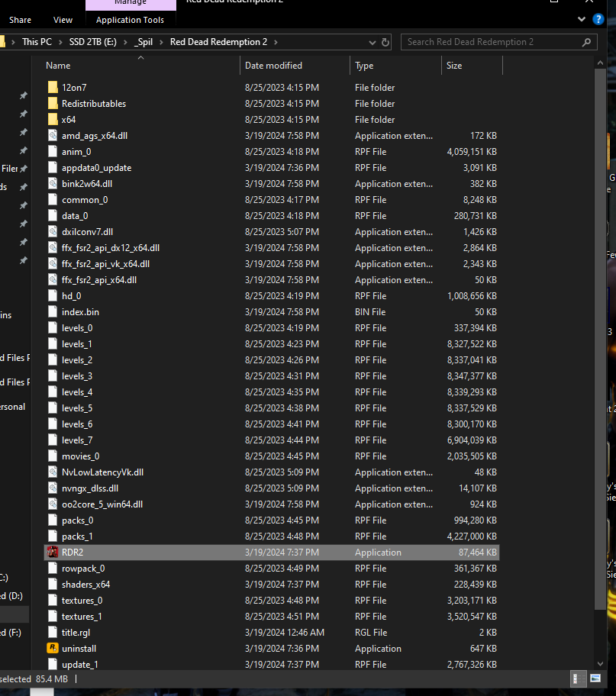The width and height of the screenshot is (616, 696).
Task: Select the RDR2 application icon
Action: coord(53,553)
